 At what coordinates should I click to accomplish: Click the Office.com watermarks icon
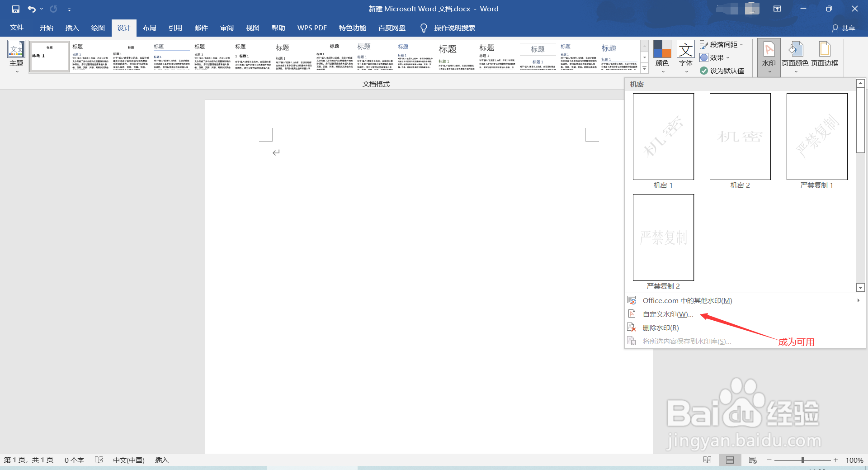pos(632,300)
